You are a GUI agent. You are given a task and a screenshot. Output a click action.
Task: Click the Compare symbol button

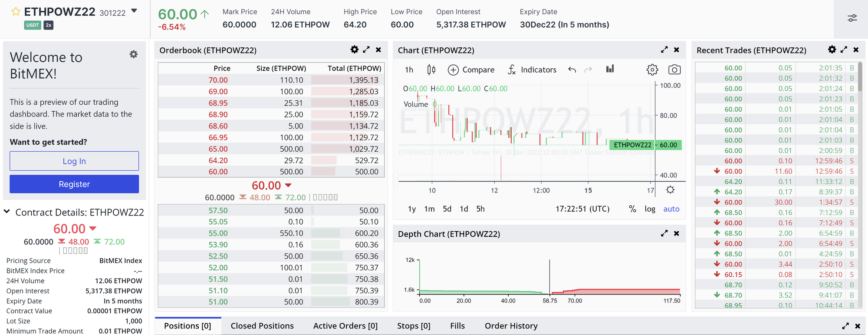[x=471, y=70]
